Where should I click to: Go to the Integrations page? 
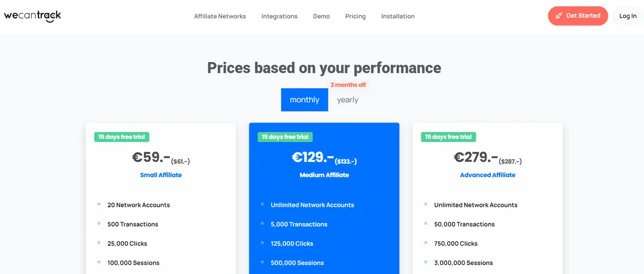(279, 16)
